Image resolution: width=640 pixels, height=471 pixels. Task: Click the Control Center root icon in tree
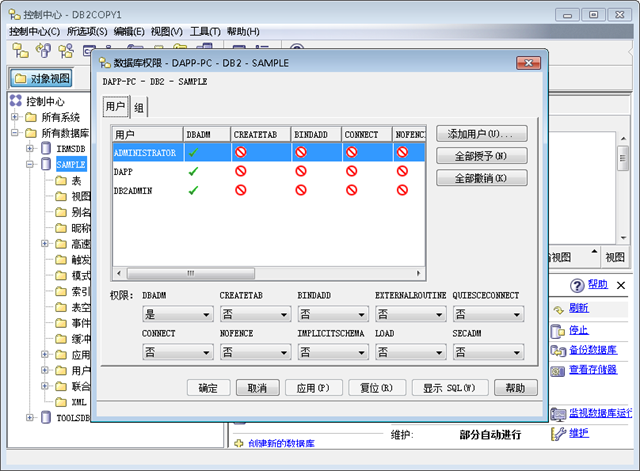pos(16,101)
